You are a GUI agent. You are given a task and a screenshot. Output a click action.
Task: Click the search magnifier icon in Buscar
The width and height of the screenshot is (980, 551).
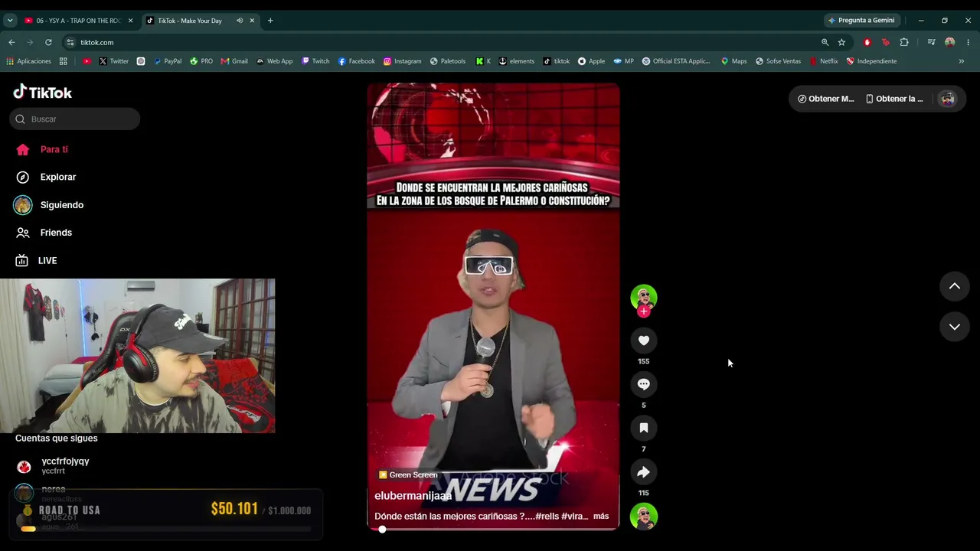point(21,119)
